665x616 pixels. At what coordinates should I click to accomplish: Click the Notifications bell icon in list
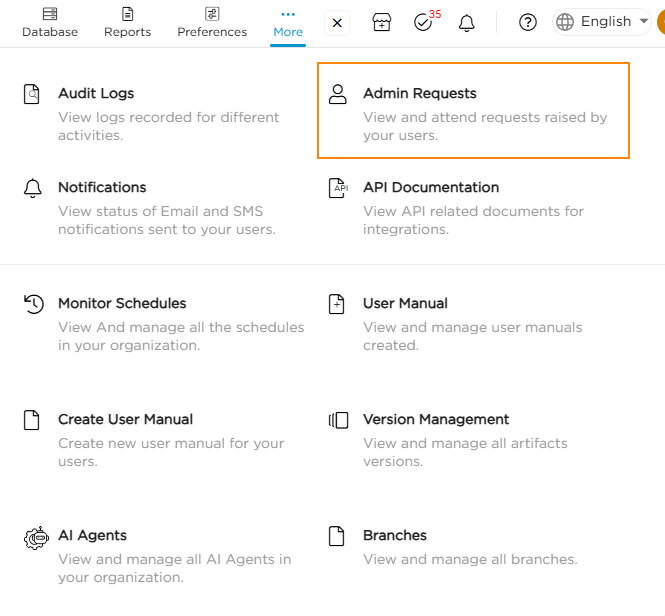(33, 188)
